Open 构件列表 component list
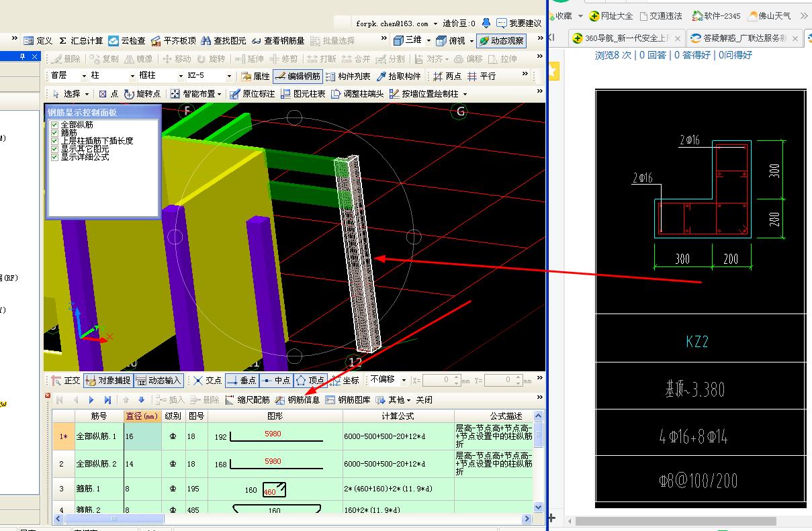 click(x=347, y=77)
